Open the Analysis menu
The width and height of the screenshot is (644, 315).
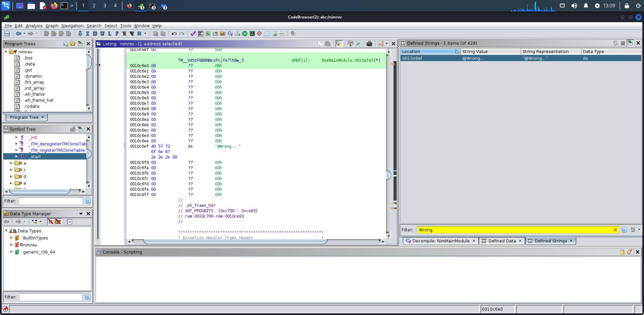(34, 26)
